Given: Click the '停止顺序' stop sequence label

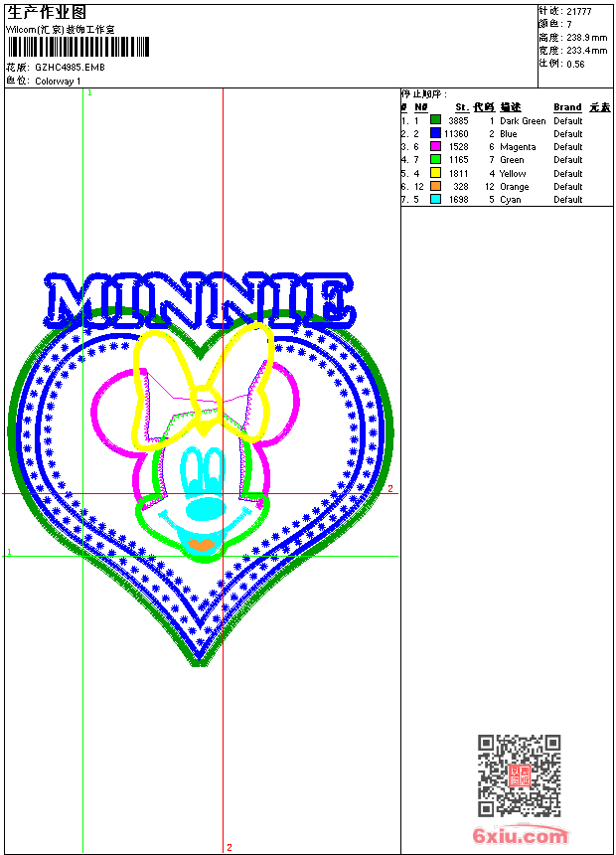Looking at the screenshot, I should [423, 93].
